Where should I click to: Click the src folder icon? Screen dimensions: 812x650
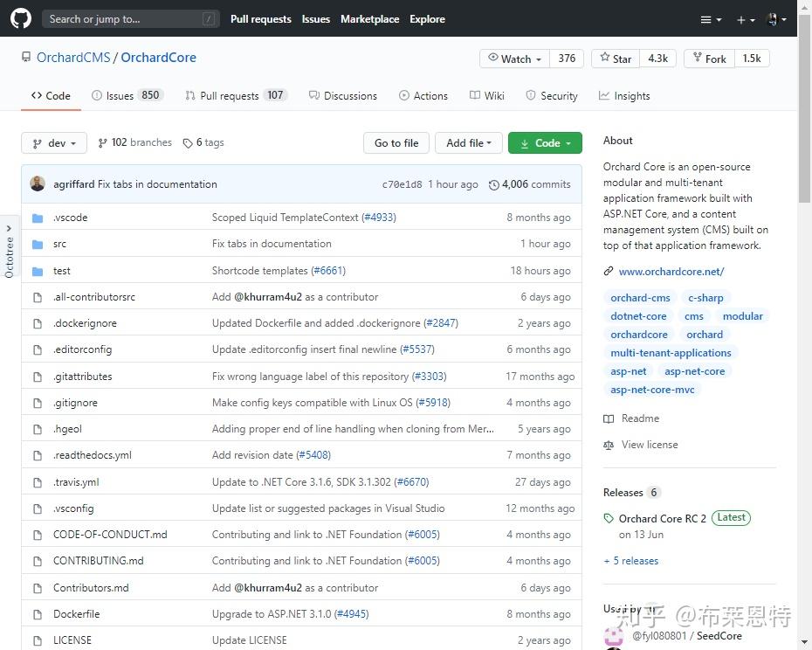38,244
